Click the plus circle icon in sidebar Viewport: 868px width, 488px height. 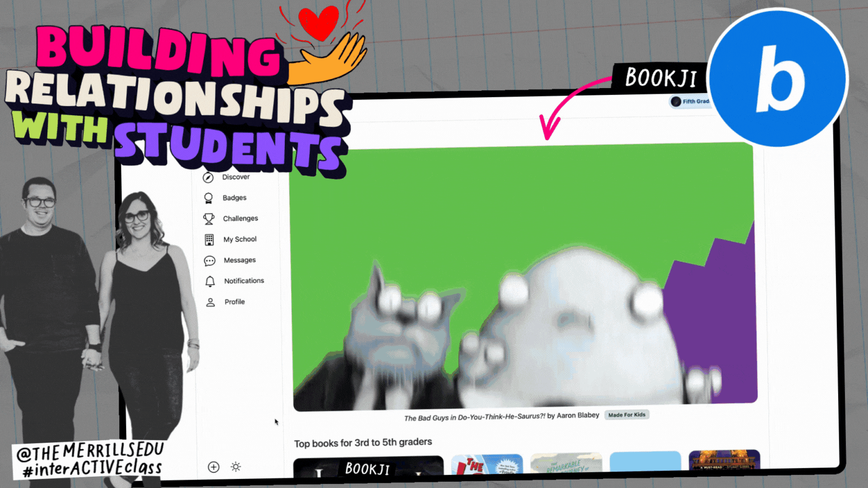pos(214,467)
